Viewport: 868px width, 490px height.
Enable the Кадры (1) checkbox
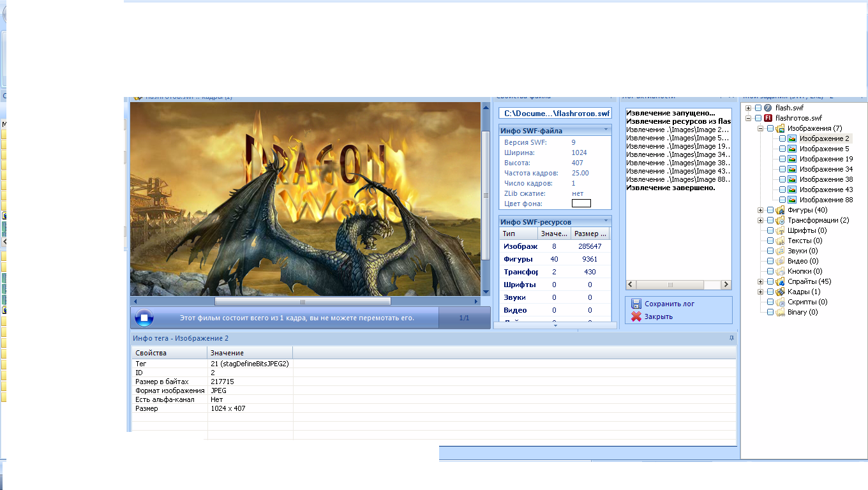770,292
